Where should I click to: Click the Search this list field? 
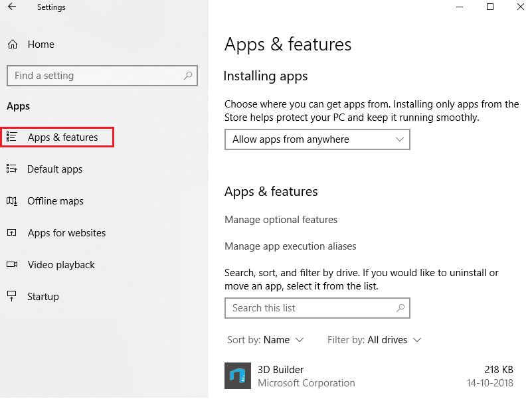point(309,308)
